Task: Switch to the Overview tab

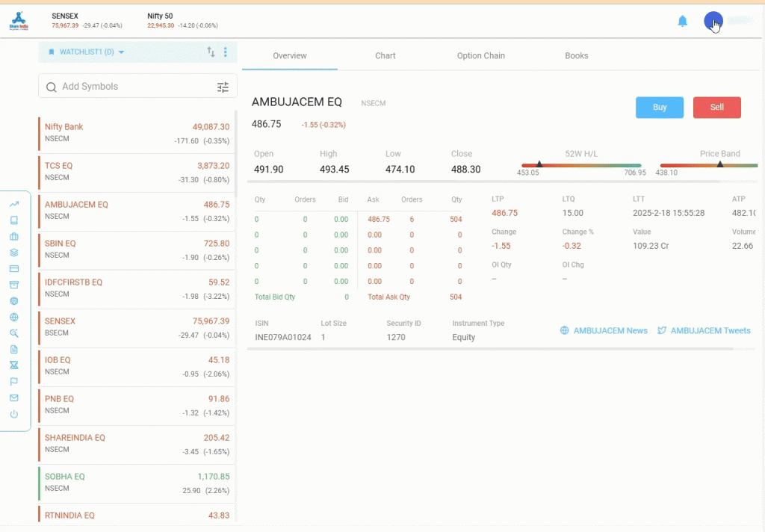Action: point(290,55)
